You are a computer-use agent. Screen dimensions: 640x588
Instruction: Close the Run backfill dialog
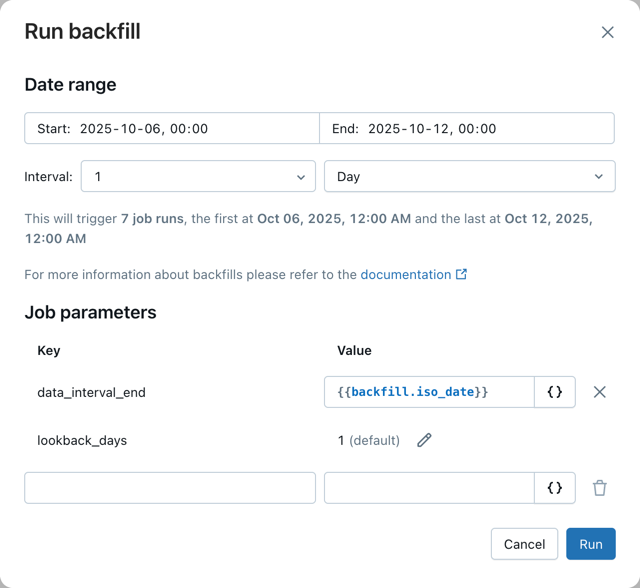[607, 32]
